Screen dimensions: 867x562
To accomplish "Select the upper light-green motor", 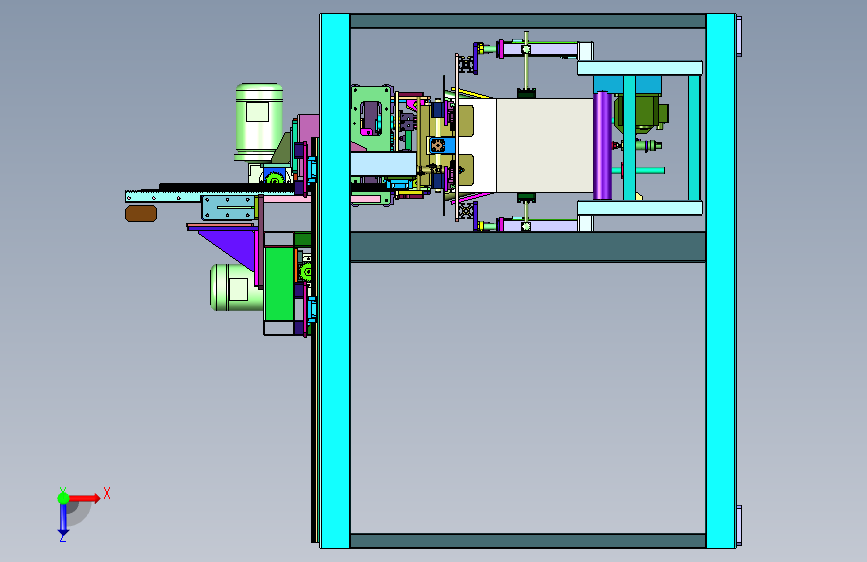I will [259, 122].
